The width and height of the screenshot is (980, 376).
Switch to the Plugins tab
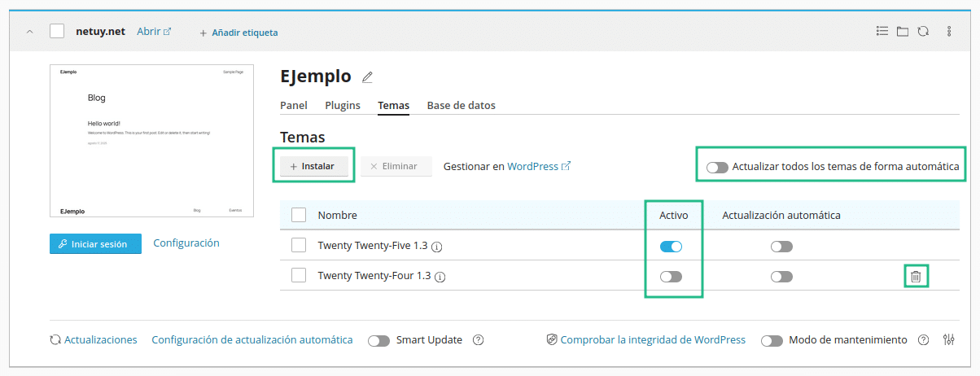tap(343, 106)
